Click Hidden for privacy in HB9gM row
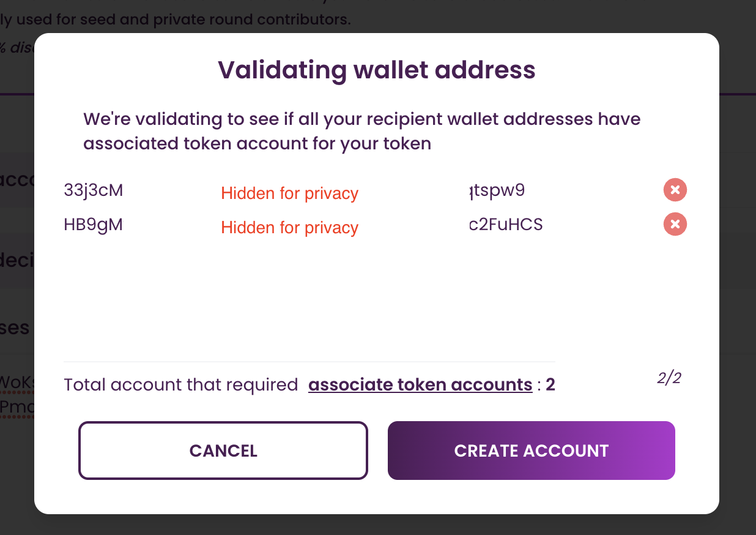 click(289, 228)
